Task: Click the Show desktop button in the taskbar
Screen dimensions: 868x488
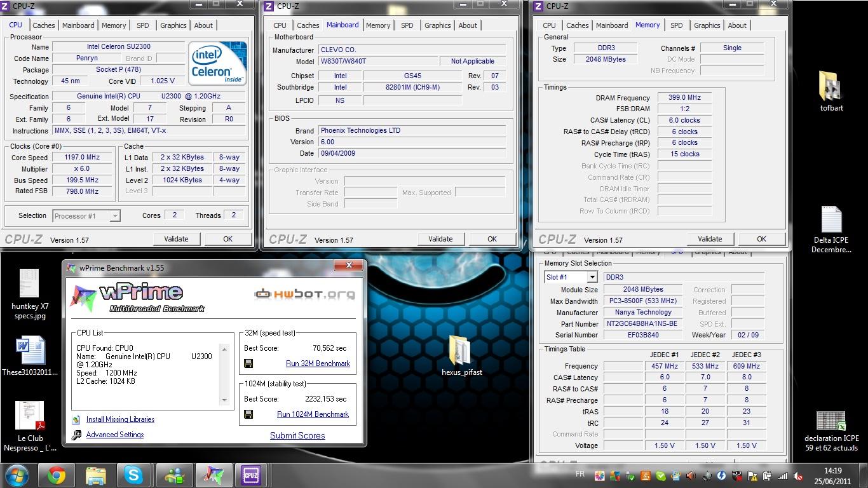Action: point(864,475)
